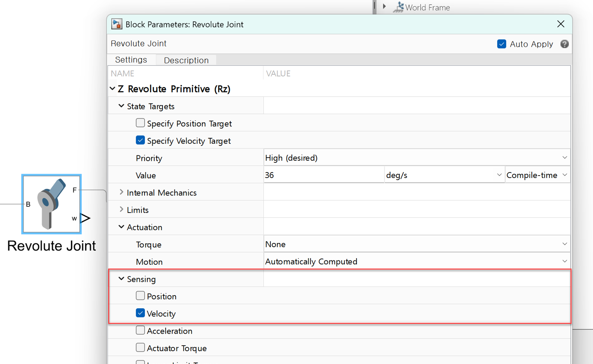Enable Acceleration sensing checkbox
The image size is (593, 364).
tap(140, 331)
